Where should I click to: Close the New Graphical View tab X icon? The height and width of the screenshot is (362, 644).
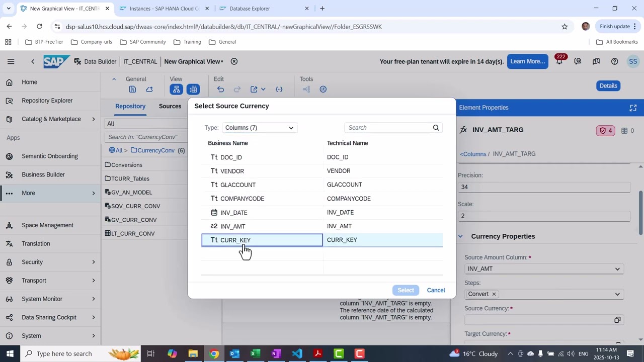tap(234, 61)
